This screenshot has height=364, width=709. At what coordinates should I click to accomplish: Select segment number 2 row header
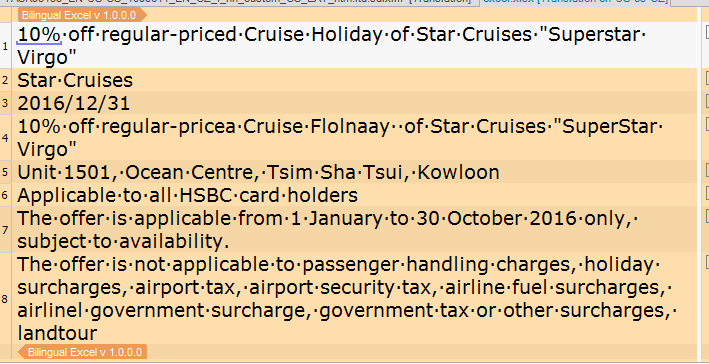pyautogui.click(x=5, y=80)
